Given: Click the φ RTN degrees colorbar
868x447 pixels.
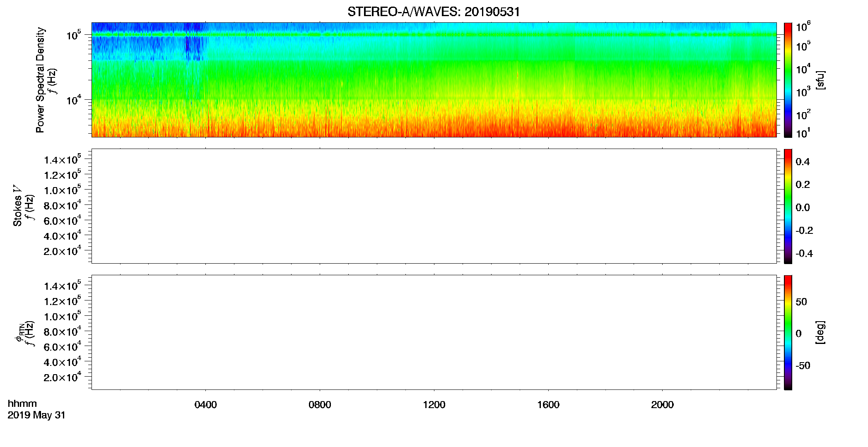Looking at the screenshot, I should (788, 332).
